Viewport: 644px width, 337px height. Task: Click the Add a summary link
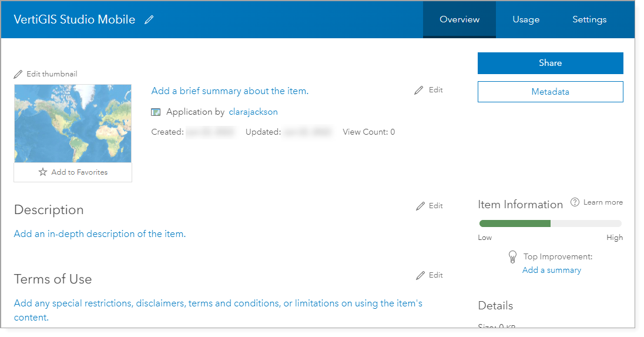(552, 270)
